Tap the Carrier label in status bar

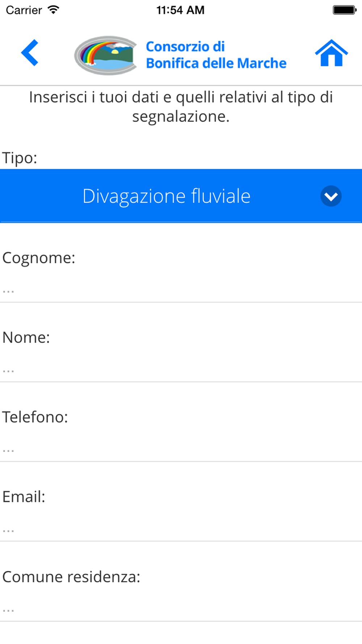[24, 10]
